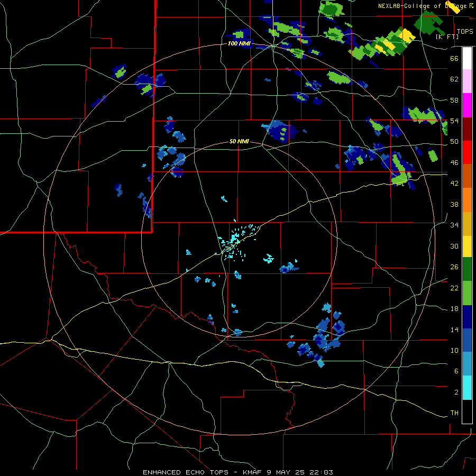Click the '46' legend value

point(454,163)
